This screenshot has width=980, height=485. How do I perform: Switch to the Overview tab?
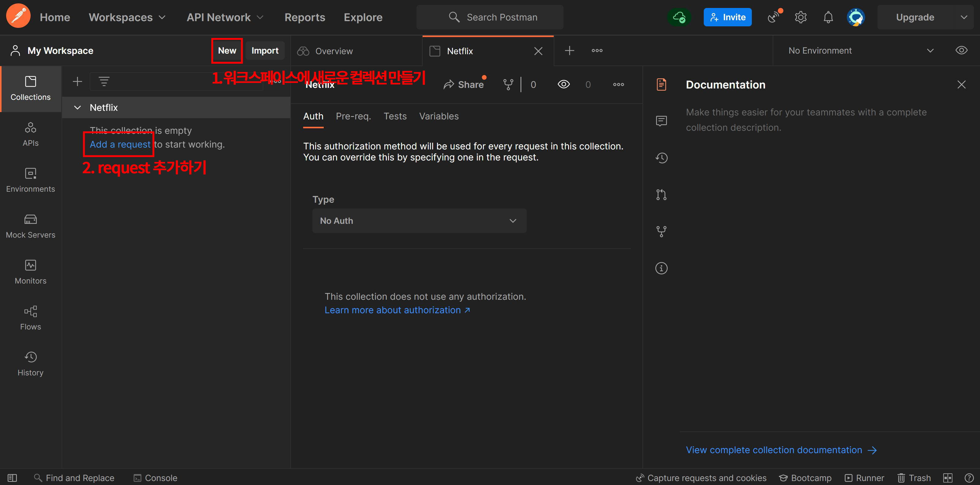[x=356, y=51]
